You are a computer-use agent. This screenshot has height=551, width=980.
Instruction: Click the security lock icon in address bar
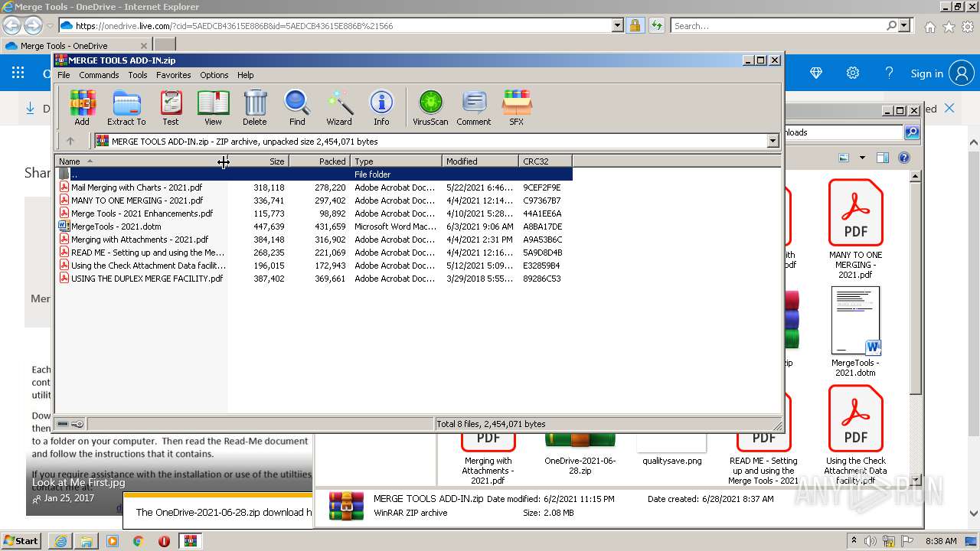click(x=635, y=25)
